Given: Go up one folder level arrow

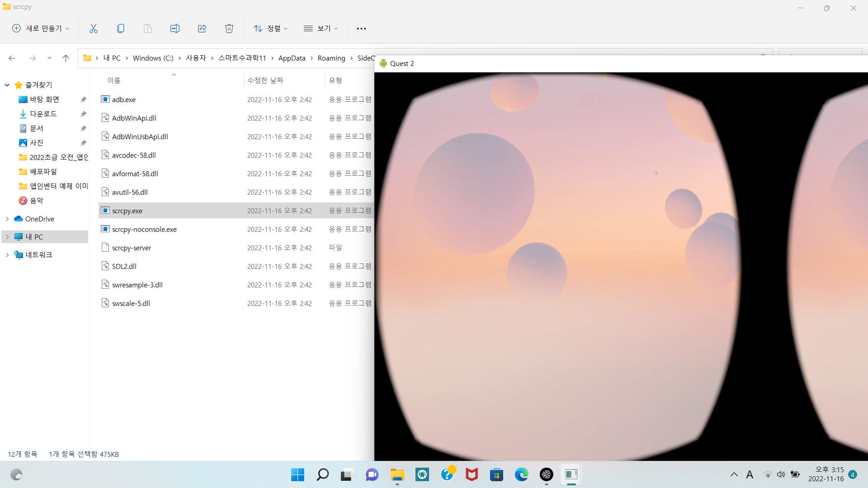Looking at the screenshot, I should coord(66,58).
